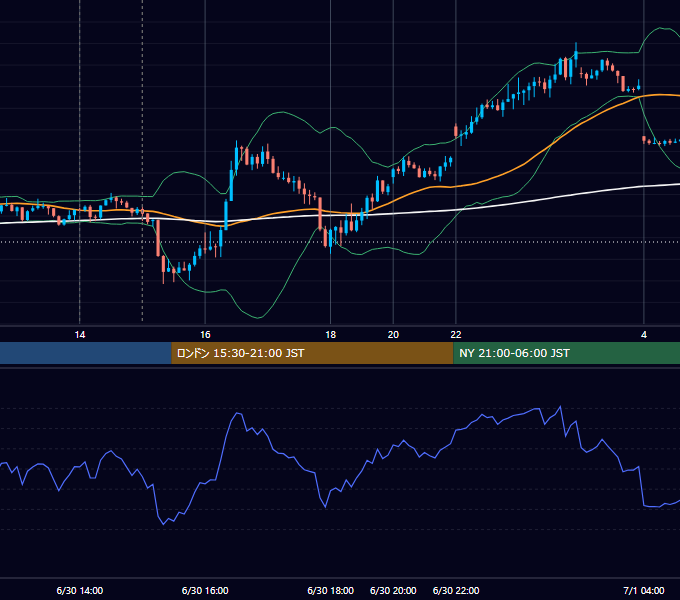Click the NY 21:00-06:00 JST session bar
Image resolution: width=680 pixels, height=600 pixels.
(566, 353)
